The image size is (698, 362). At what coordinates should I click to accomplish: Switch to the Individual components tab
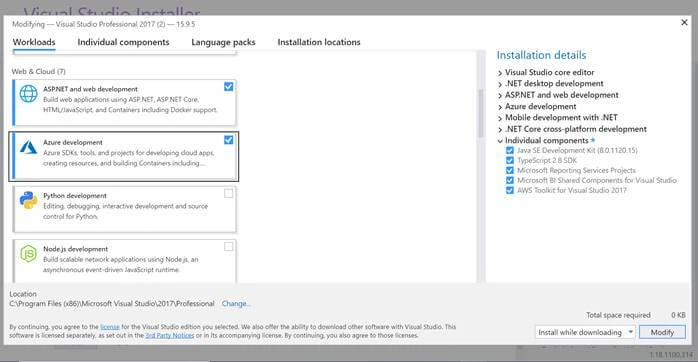coord(123,42)
